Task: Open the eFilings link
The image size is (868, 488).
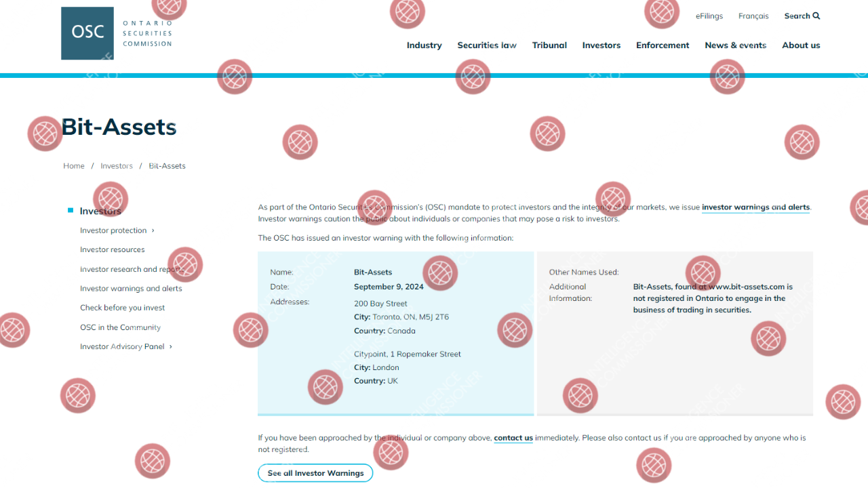Action: coord(709,16)
